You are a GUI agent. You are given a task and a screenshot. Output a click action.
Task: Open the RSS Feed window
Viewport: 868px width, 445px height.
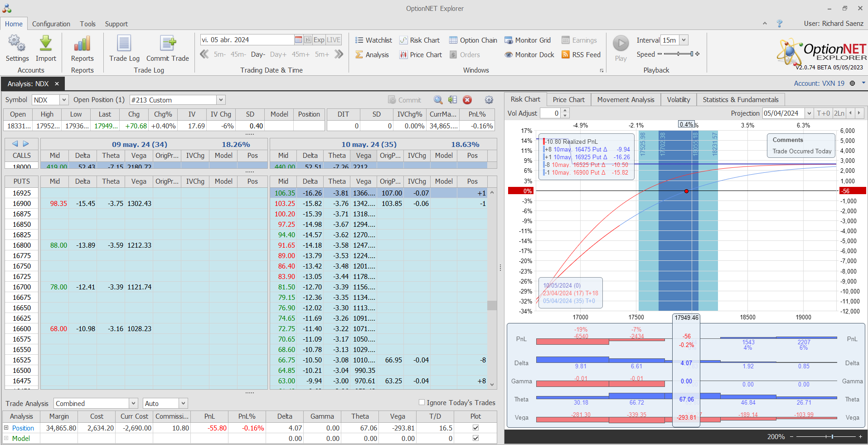(x=581, y=55)
